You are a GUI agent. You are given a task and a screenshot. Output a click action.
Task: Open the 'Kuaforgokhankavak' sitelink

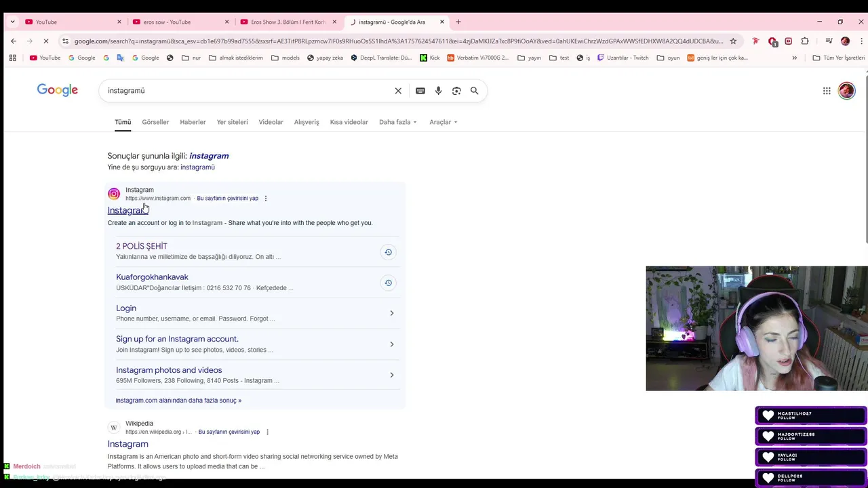(152, 277)
